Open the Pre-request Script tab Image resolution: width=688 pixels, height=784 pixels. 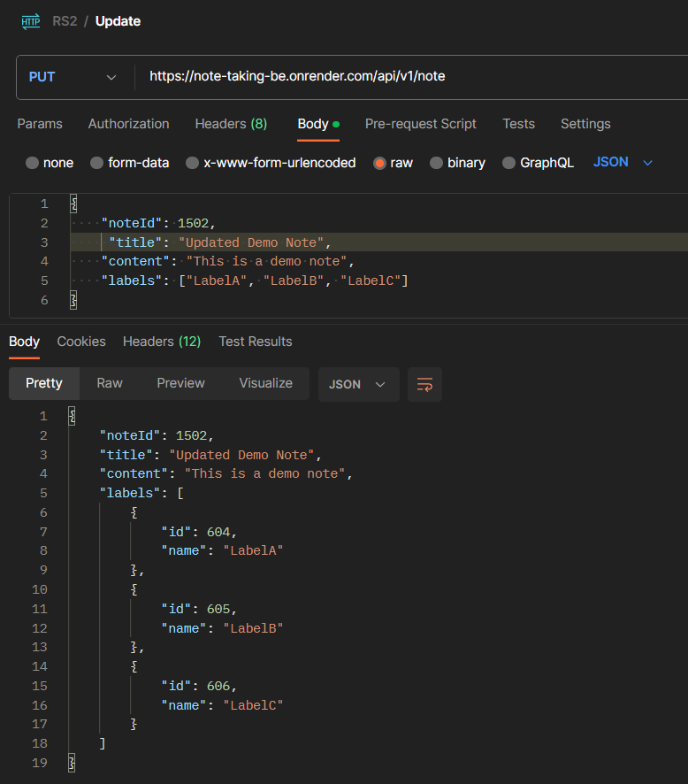pyautogui.click(x=420, y=124)
